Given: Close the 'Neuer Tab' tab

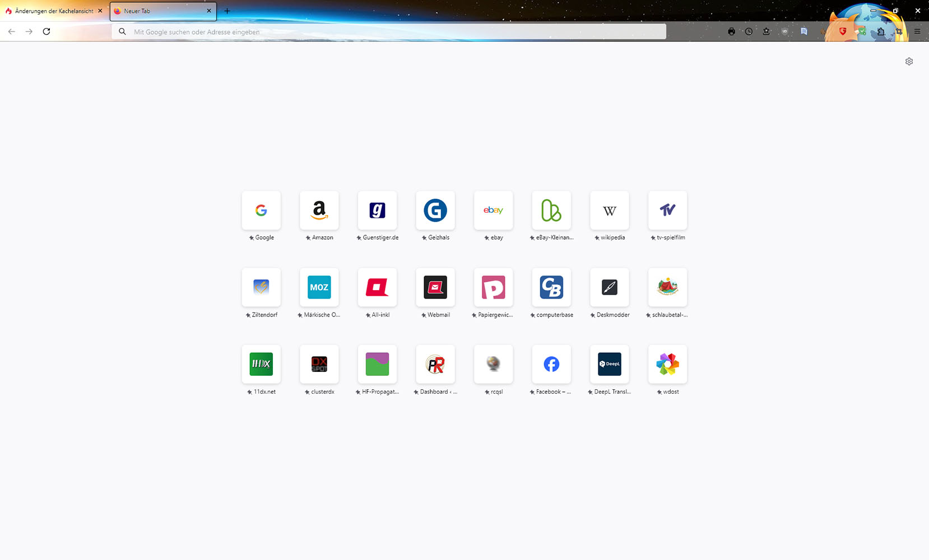Looking at the screenshot, I should (209, 11).
